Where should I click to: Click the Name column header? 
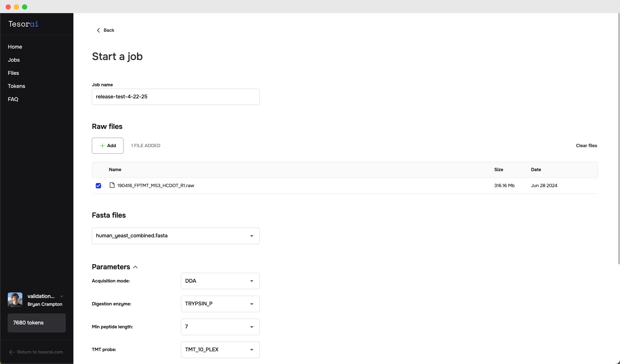(x=115, y=169)
